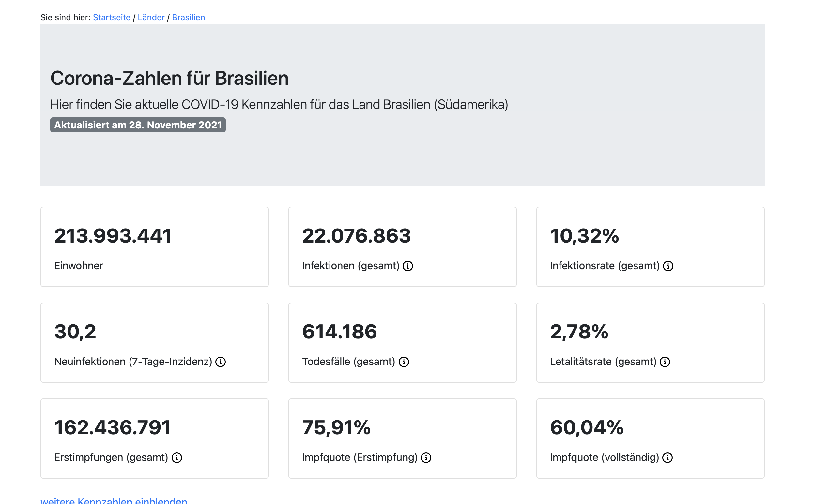
Task: Show info for Letalitätsrate (gesamt)
Action: point(665,362)
